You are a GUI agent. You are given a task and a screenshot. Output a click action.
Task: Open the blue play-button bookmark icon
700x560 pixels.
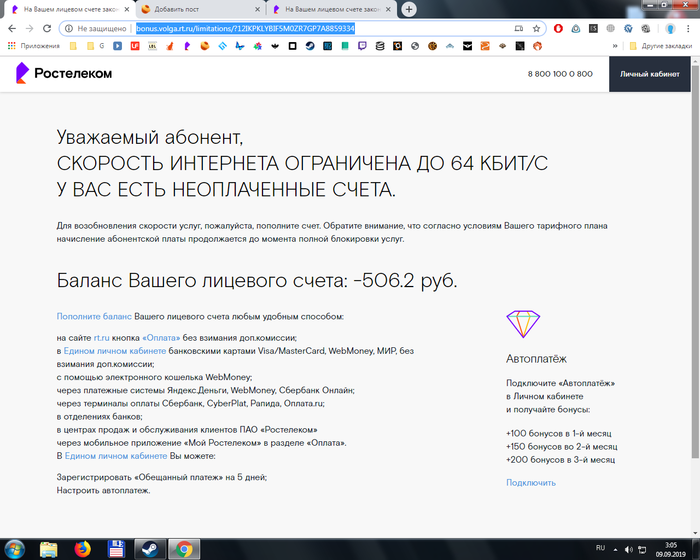tap(117, 46)
